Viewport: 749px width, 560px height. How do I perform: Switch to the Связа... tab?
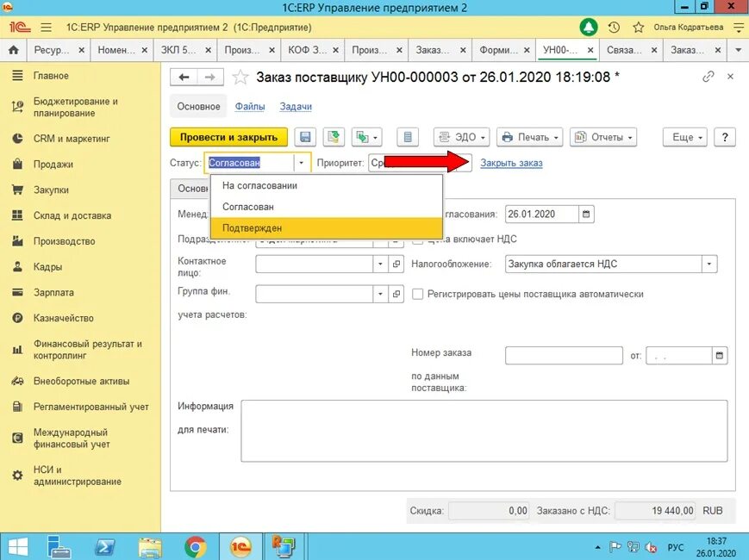pos(624,50)
